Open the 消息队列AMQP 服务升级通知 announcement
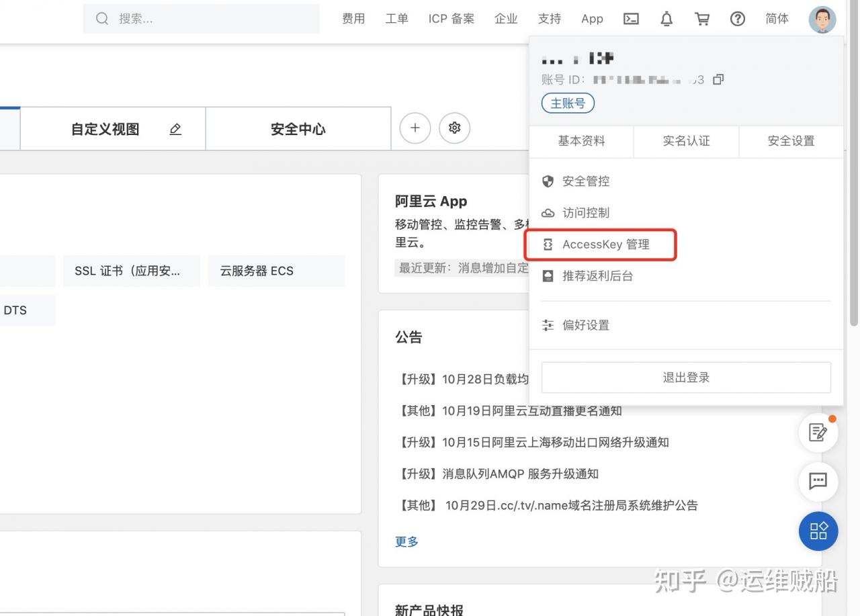The image size is (860, 616). point(499,474)
